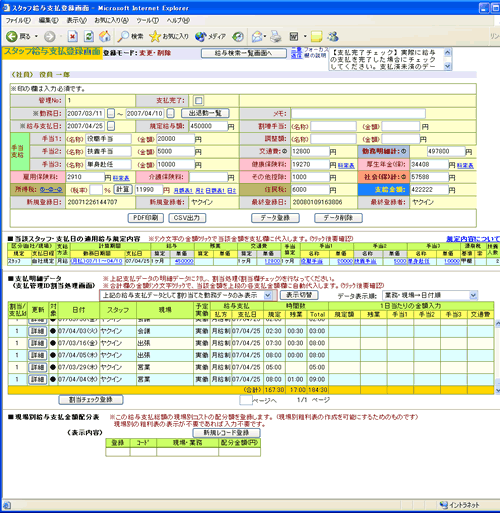Viewport: 500px width, 513px height.
Task: Click the 表示切替 button
Action: (x=299, y=295)
